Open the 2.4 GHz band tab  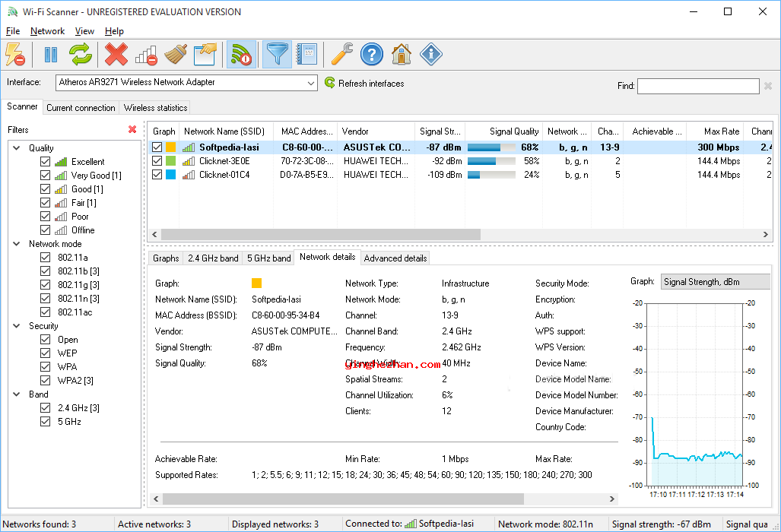213,258
